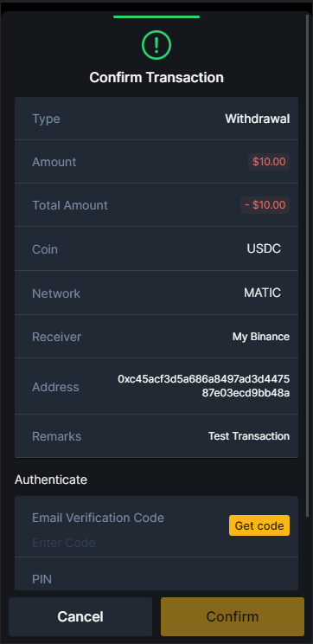Viewport: 313px width, 644px height.
Task: Click the Authenticate section label
Action: [51, 480]
